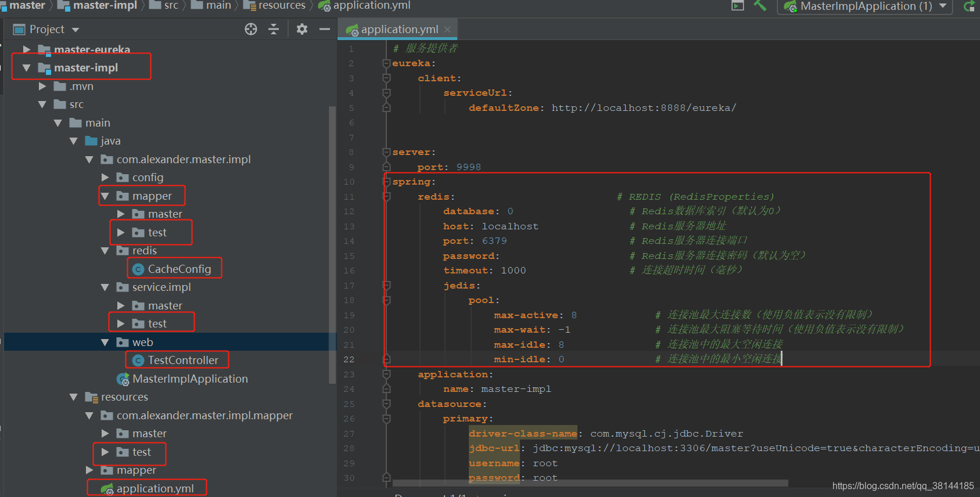
Task: Fold the jedis block on line 17
Action: click(386, 286)
